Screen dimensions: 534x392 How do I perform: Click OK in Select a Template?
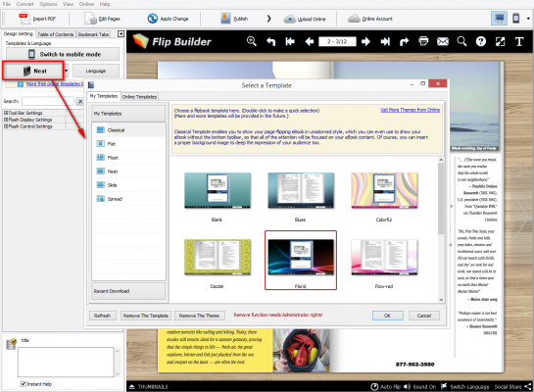[388, 316]
